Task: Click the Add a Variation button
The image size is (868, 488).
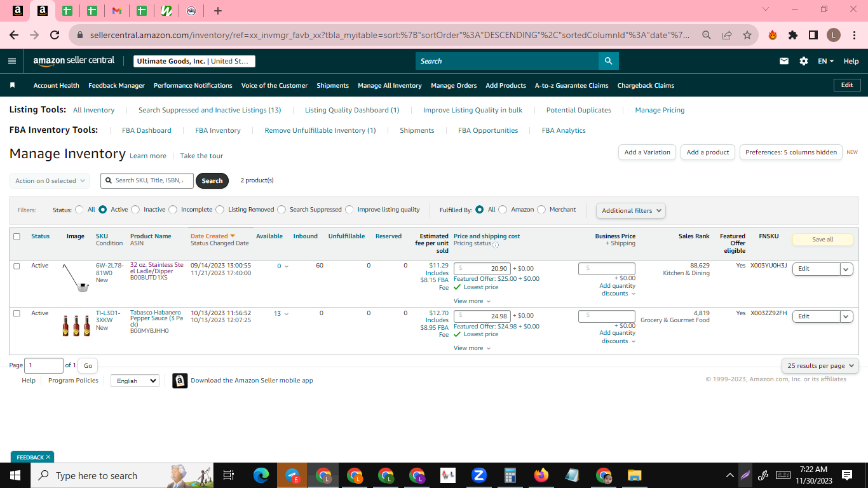Action: [x=647, y=152]
